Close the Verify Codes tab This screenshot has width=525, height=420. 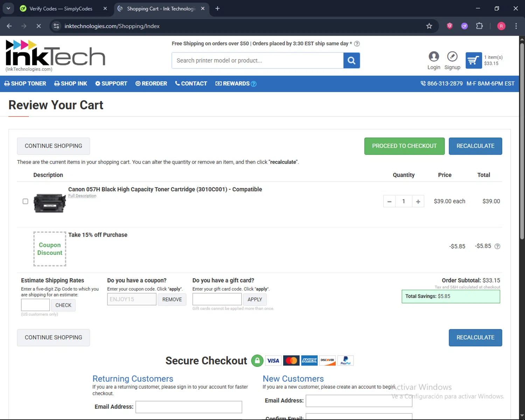105,8
